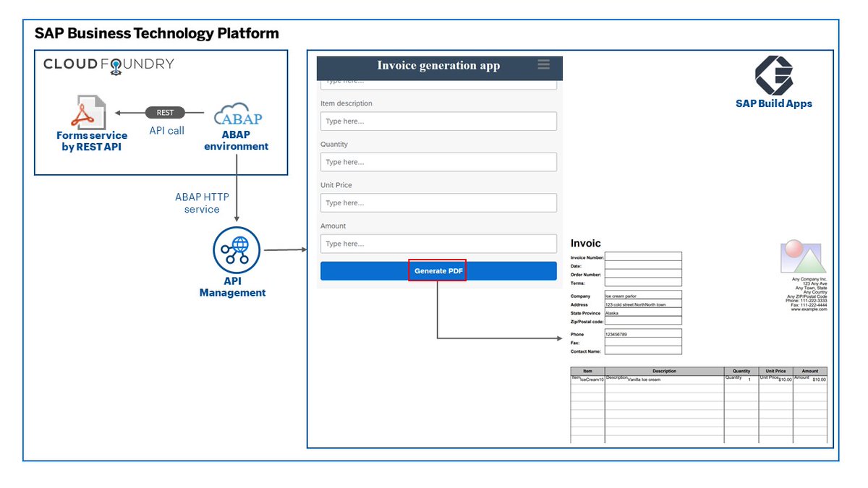Click the Forms service PDF icon
The image size is (868, 488).
[88, 112]
